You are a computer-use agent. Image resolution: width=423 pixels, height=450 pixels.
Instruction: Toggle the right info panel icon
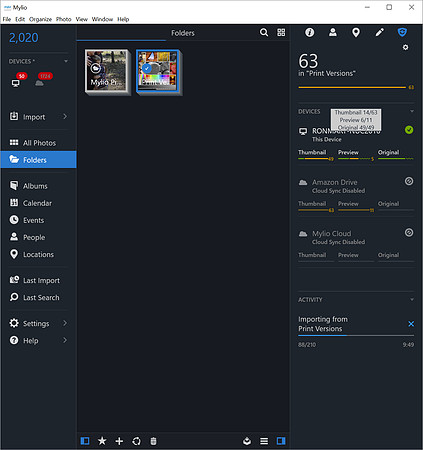[281, 441]
